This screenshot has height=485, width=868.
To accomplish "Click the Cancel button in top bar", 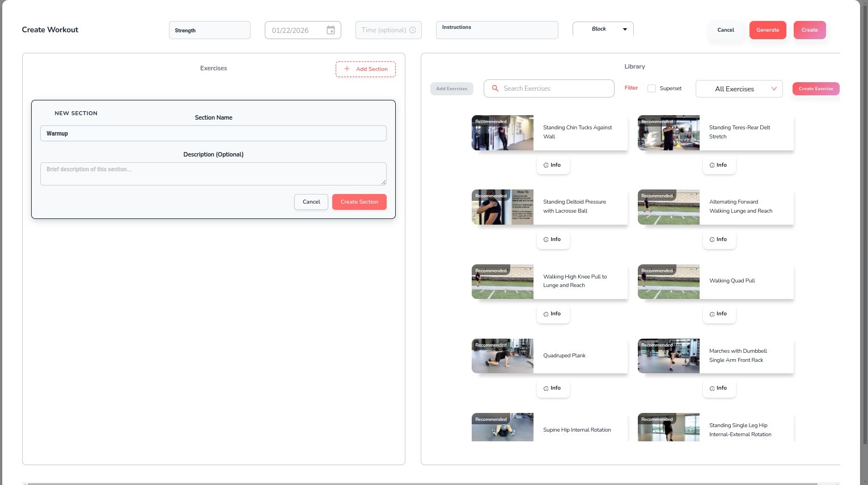I will 726,30.
